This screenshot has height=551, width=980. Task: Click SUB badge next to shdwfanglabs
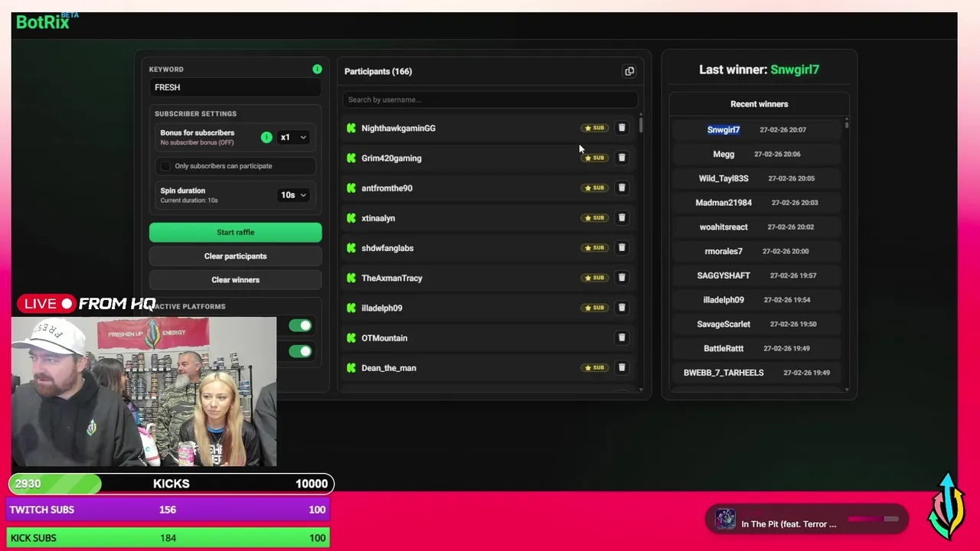coord(594,247)
